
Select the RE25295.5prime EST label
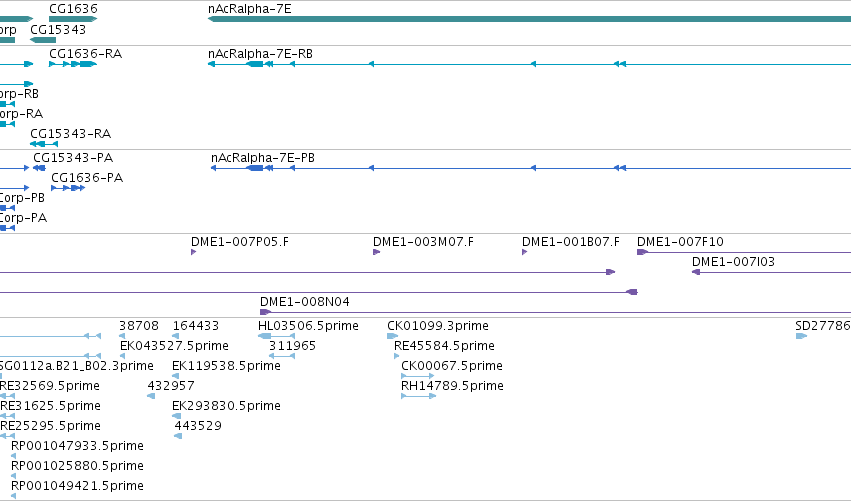[x=50, y=426]
